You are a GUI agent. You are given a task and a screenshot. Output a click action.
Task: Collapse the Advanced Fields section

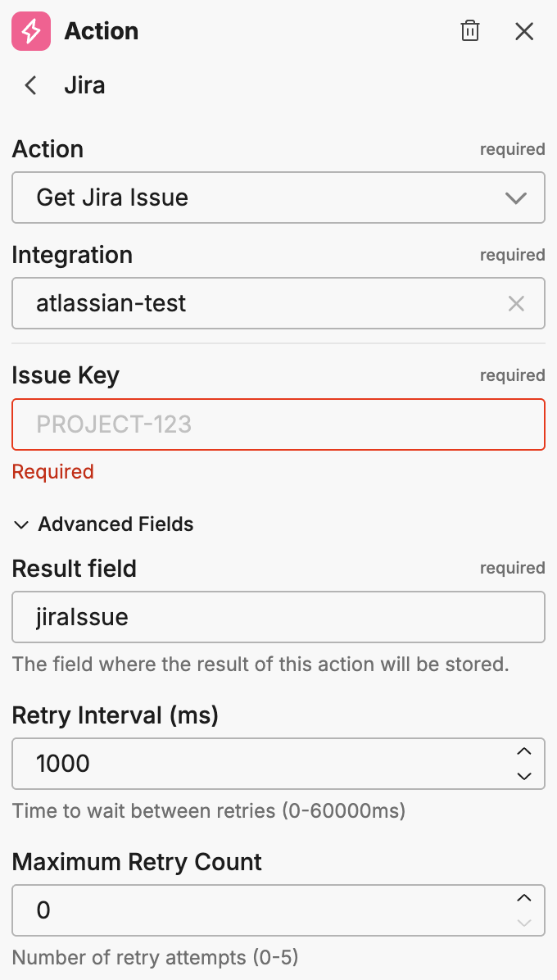[x=21, y=524]
